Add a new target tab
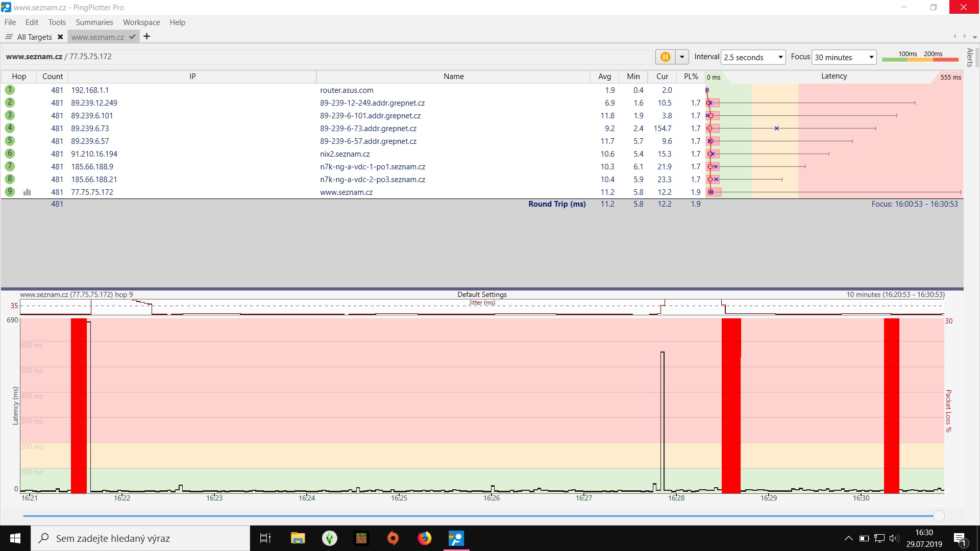Image resolution: width=980 pixels, height=551 pixels. pyautogui.click(x=146, y=36)
